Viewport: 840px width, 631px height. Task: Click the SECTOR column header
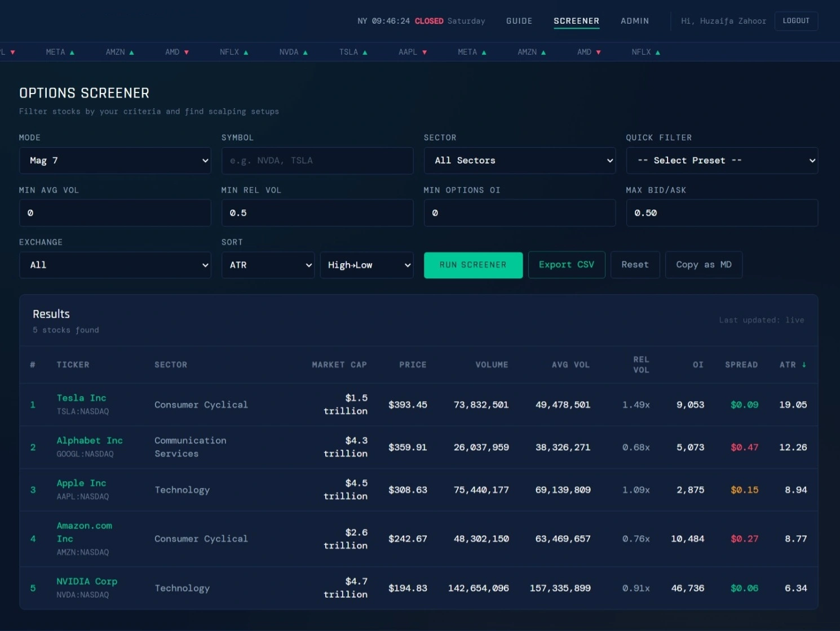pos(171,365)
